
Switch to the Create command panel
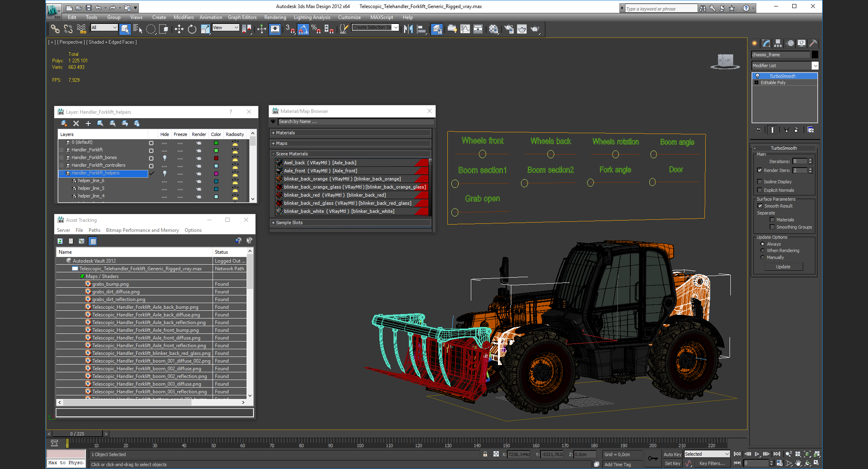click(x=754, y=43)
